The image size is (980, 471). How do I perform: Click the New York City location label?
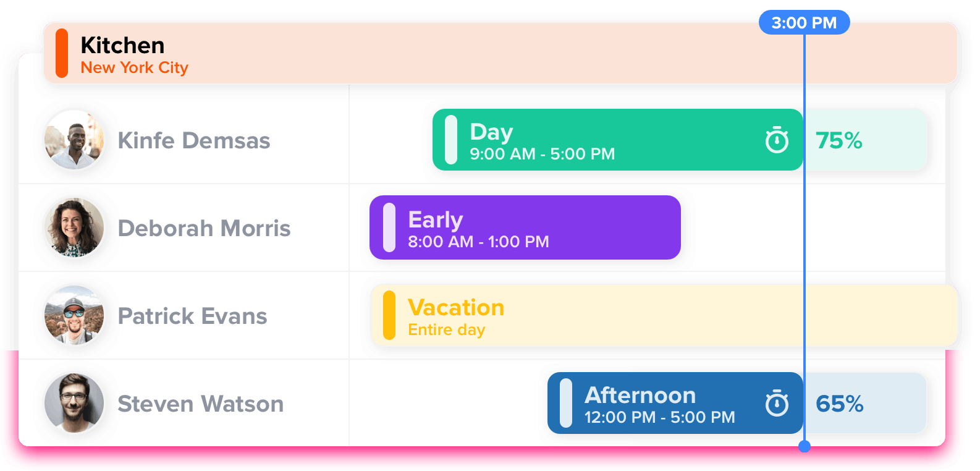tap(134, 67)
